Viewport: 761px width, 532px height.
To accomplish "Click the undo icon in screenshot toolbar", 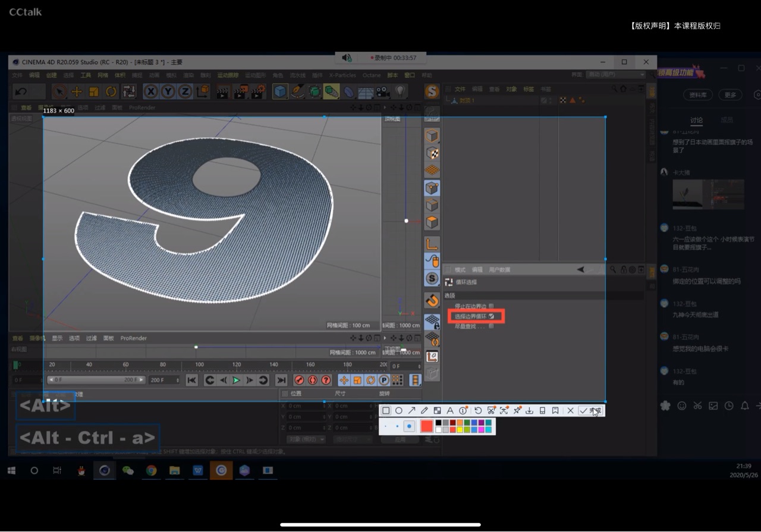I will click(x=478, y=411).
